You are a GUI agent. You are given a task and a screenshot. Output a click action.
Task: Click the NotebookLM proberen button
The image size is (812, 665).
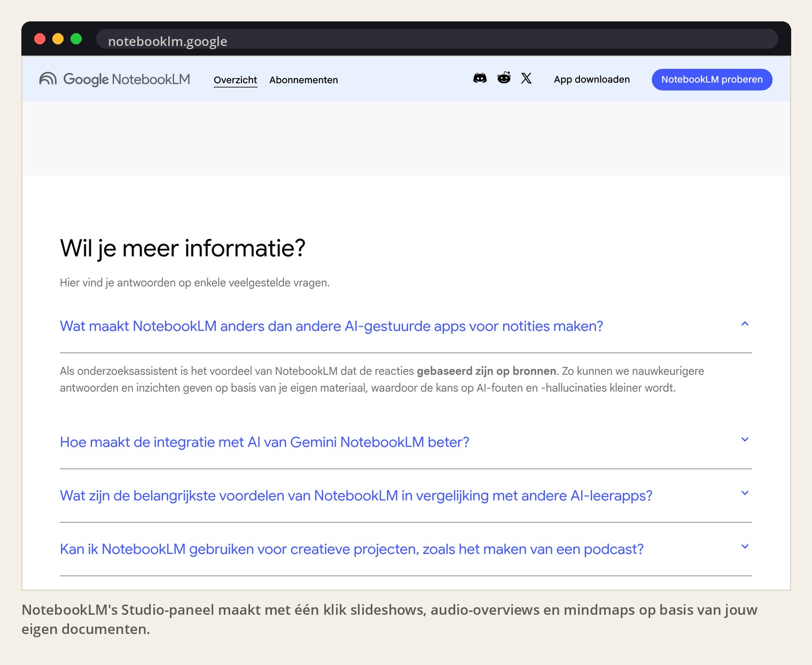point(712,79)
